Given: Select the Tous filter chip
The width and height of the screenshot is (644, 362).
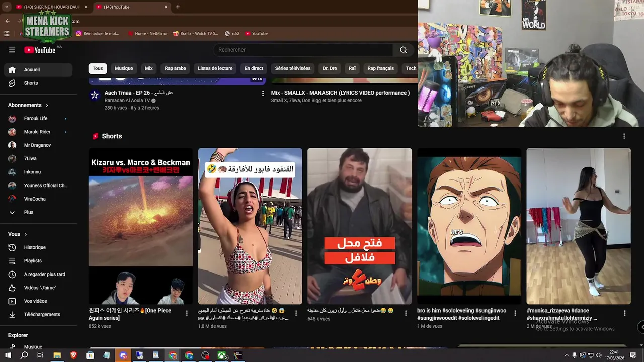Looking at the screenshot, I should [98, 68].
